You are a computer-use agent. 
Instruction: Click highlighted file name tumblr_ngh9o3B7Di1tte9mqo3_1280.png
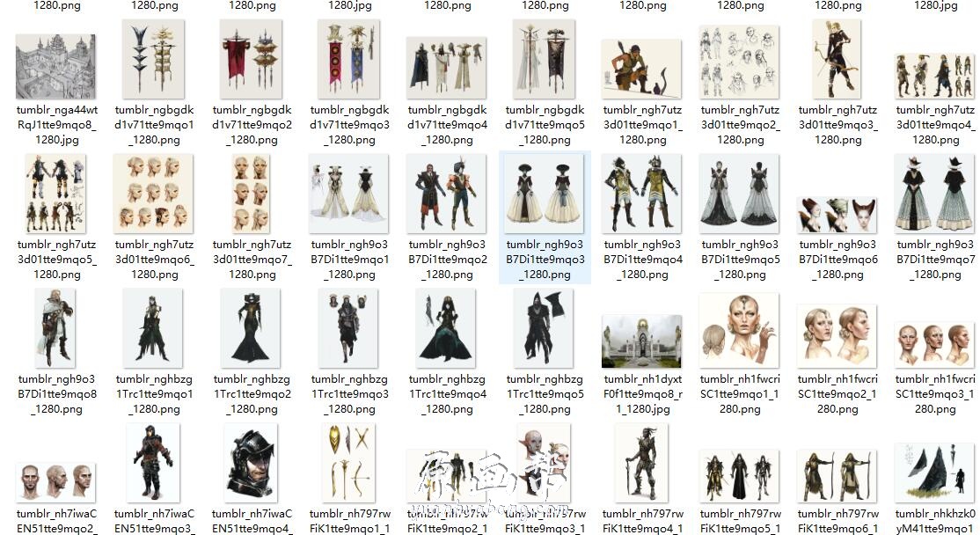[545, 260]
